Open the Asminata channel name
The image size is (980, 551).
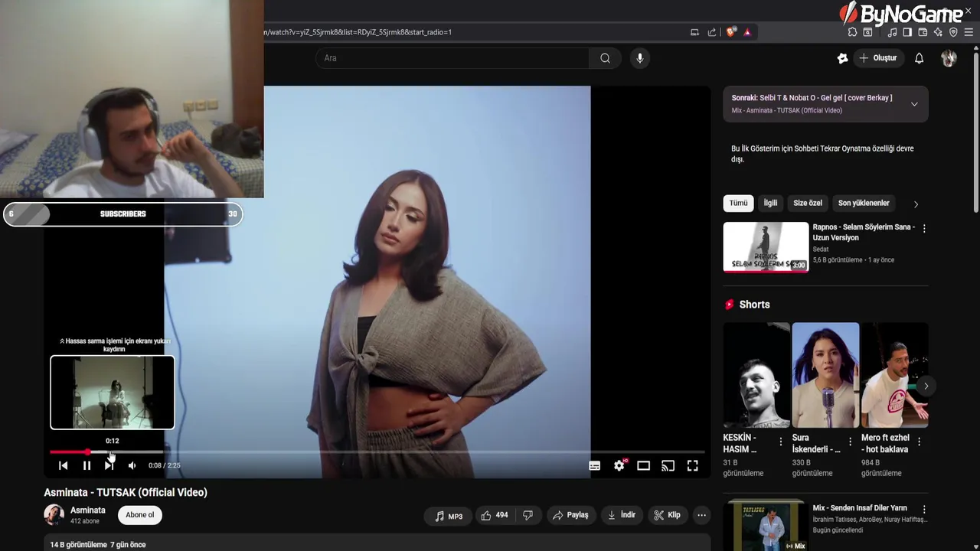88,510
